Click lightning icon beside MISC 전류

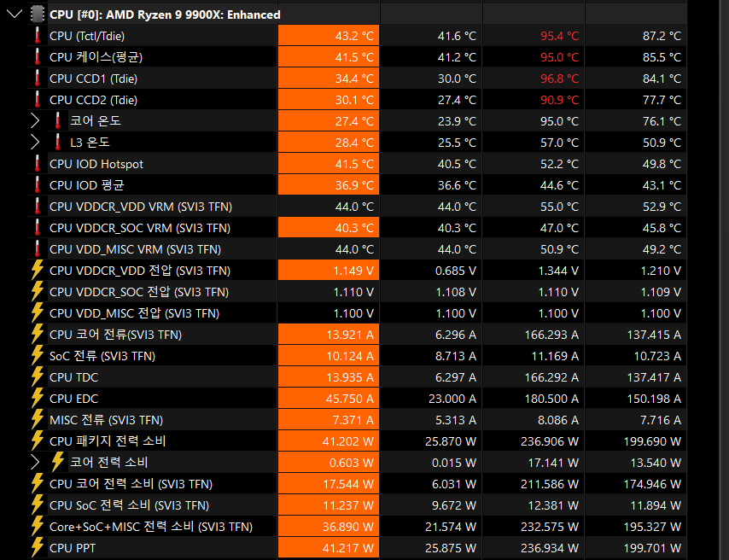point(38,420)
